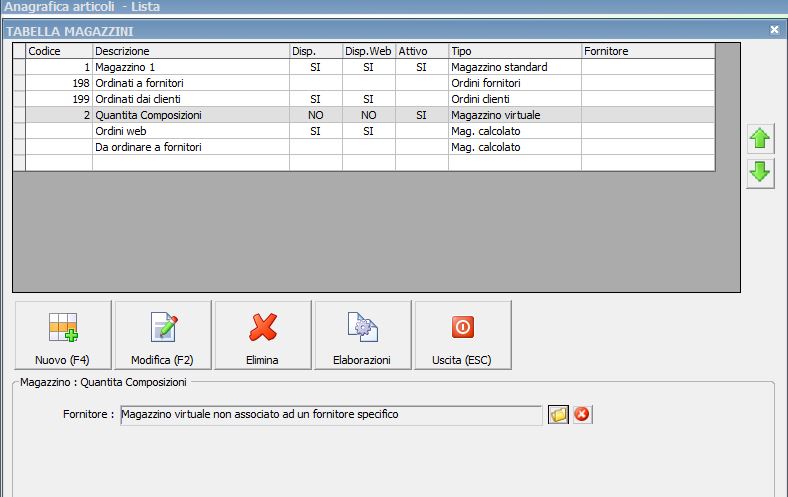Click the Disp. column header
This screenshot has width=788, height=497.
(x=316, y=51)
